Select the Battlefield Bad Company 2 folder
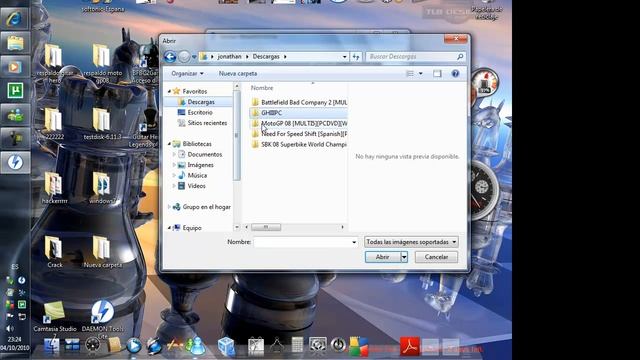Image resolution: width=640 pixels, height=360 pixels. [x=299, y=102]
